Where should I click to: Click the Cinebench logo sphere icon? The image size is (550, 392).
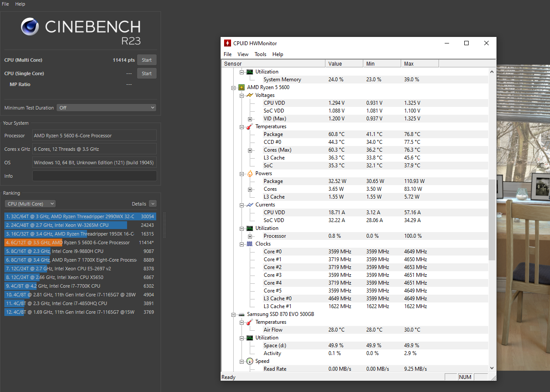click(30, 27)
